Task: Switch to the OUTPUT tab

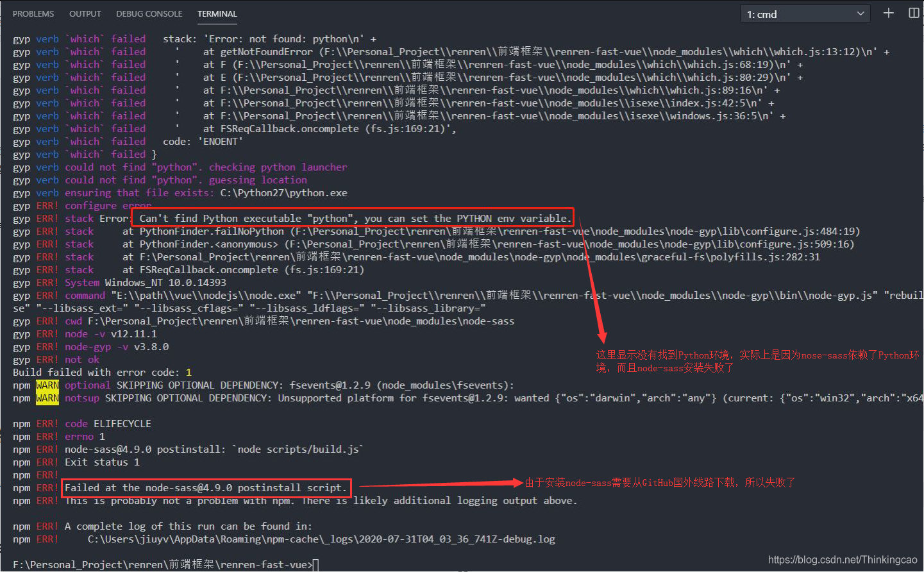Action: [85, 13]
